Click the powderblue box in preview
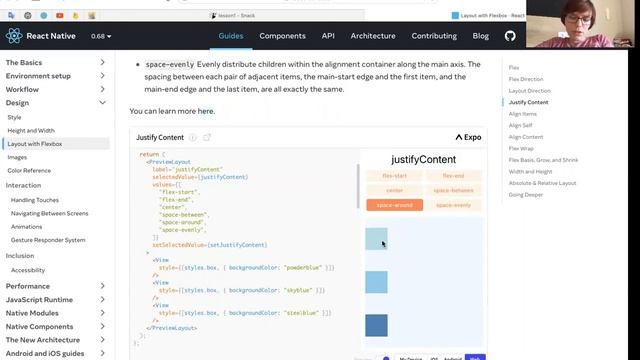The image size is (640, 360). point(376,239)
